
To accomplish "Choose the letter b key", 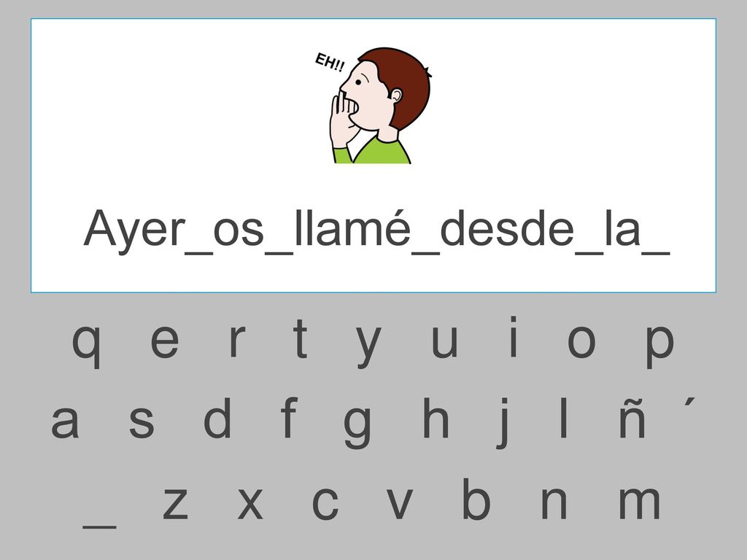I will pos(476,499).
